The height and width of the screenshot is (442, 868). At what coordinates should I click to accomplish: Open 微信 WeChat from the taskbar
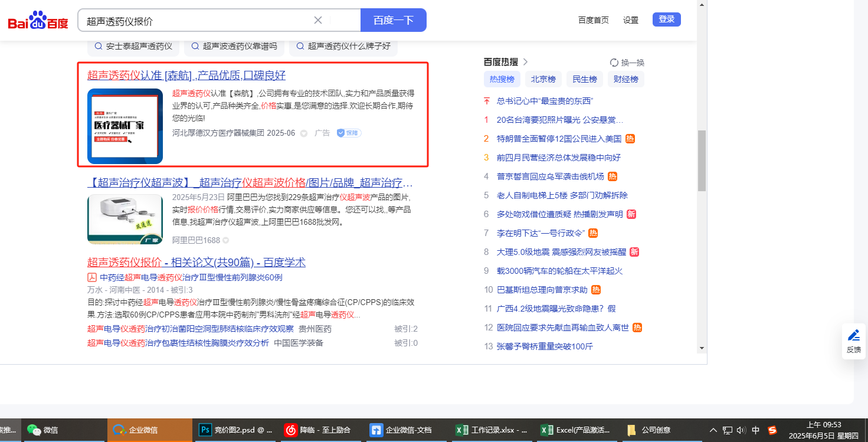tap(43, 430)
